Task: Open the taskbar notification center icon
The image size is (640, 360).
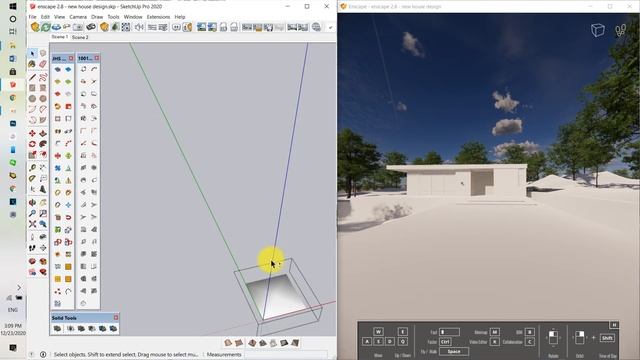Action: (x=13, y=348)
